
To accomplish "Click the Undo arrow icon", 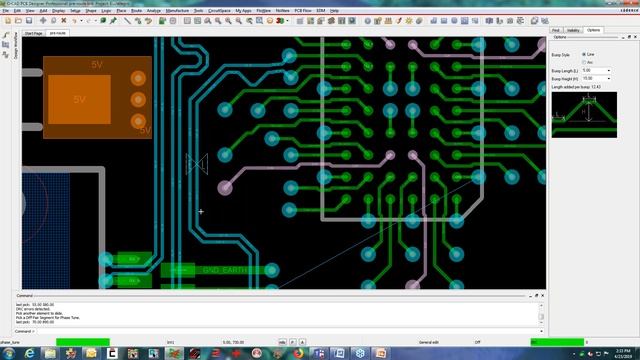I will [x=74, y=20].
